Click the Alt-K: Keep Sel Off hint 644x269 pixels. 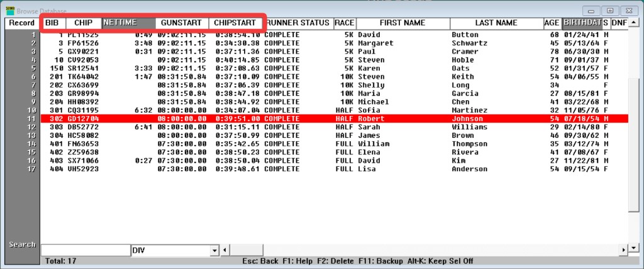[x=440, y=261]
